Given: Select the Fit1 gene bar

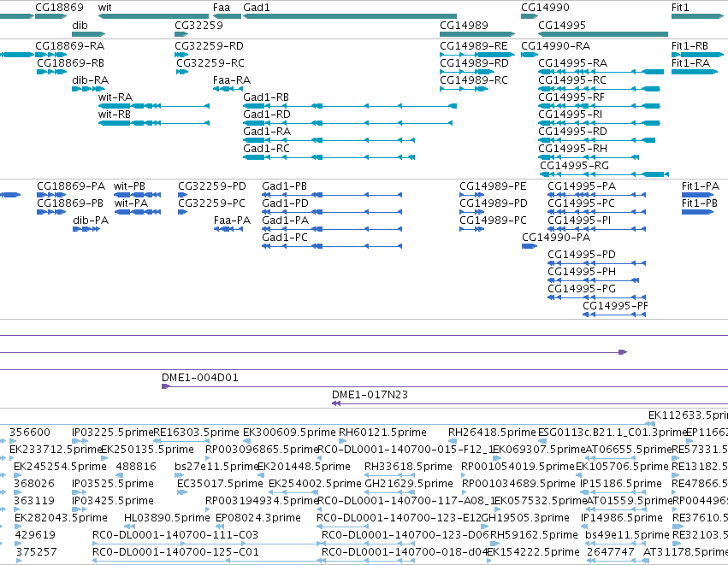Looking at the screenshot, I should (x=697, y=16).
